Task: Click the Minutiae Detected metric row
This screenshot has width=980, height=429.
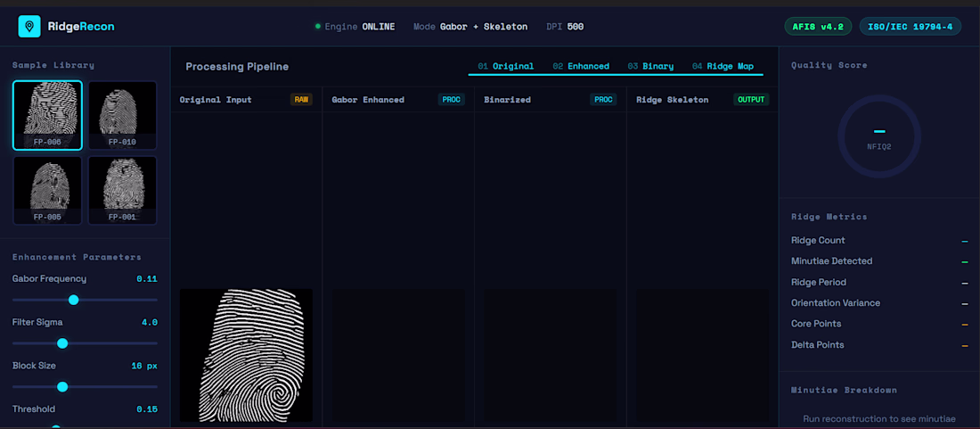Action: [879, 260]
